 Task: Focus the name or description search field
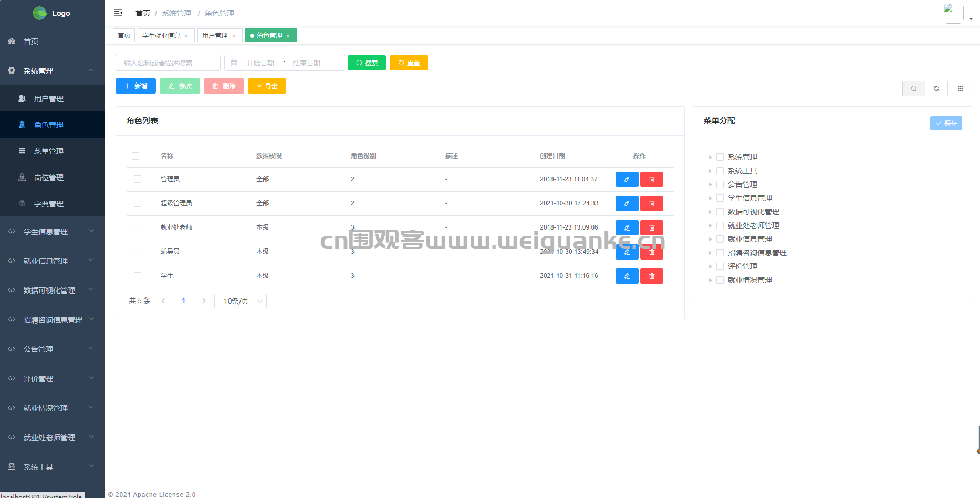point(168,63)
